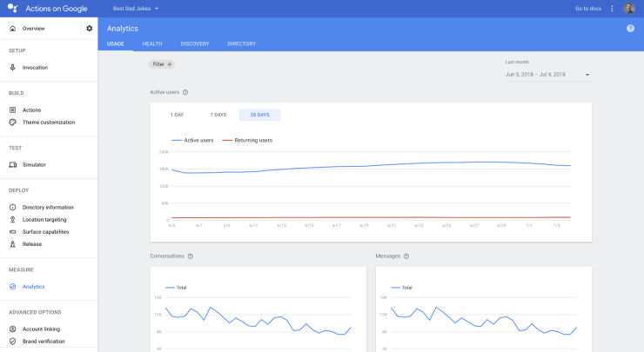Click the user profile avatar
Image resolution: width=644 pixels, height=352 pixels.
pos(629,9)
